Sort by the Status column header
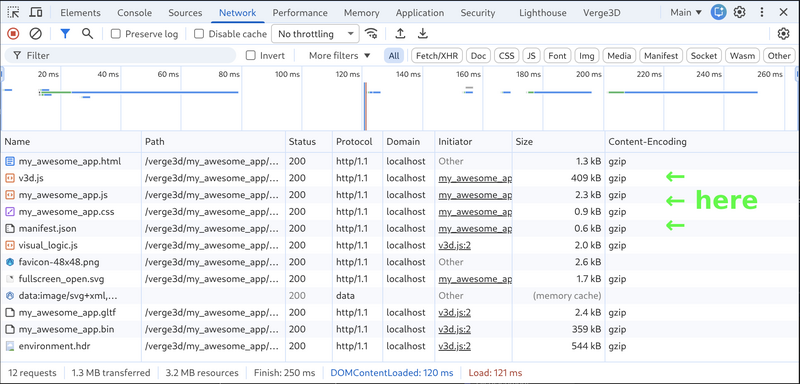This screenshot has width=800, height=384. coord(309,142)
